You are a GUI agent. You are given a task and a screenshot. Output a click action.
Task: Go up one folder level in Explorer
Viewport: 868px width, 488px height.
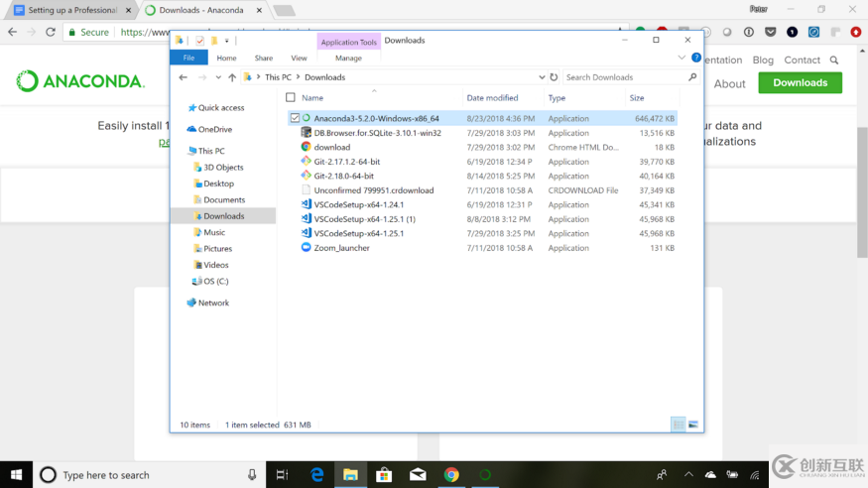click(x=232, y=77)
